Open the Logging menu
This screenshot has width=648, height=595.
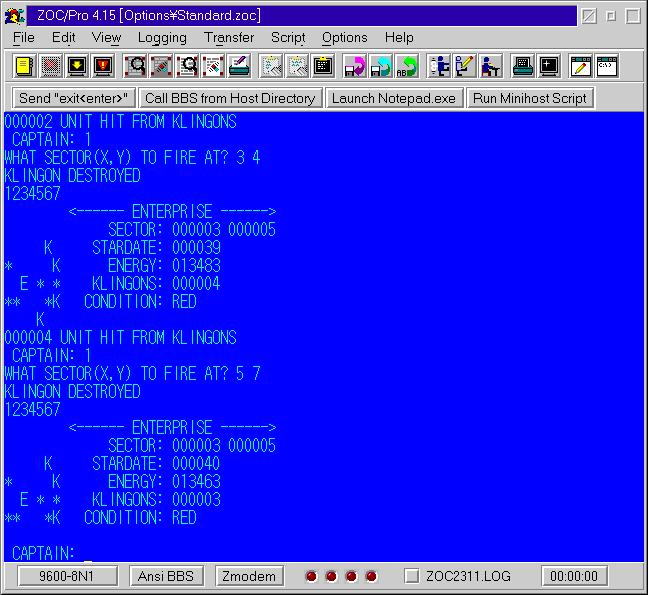pos(162,38)
